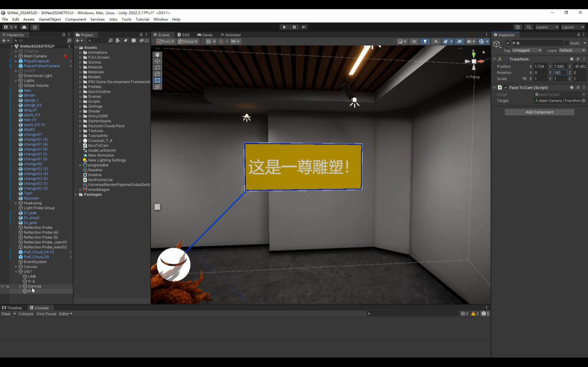Click the console Collapse button
Screen dimensions: 588x367
26,314
